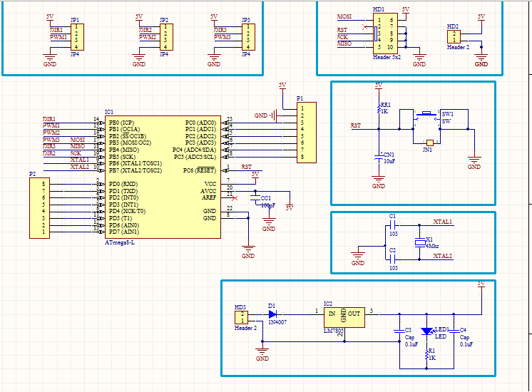
Task: Select the X1 4MHz crystal
Action: (x=419, y=242)
